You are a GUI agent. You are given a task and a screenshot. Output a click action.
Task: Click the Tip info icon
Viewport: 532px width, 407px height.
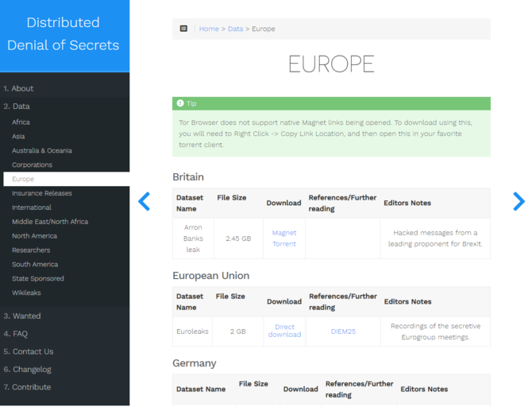point(180,103)
